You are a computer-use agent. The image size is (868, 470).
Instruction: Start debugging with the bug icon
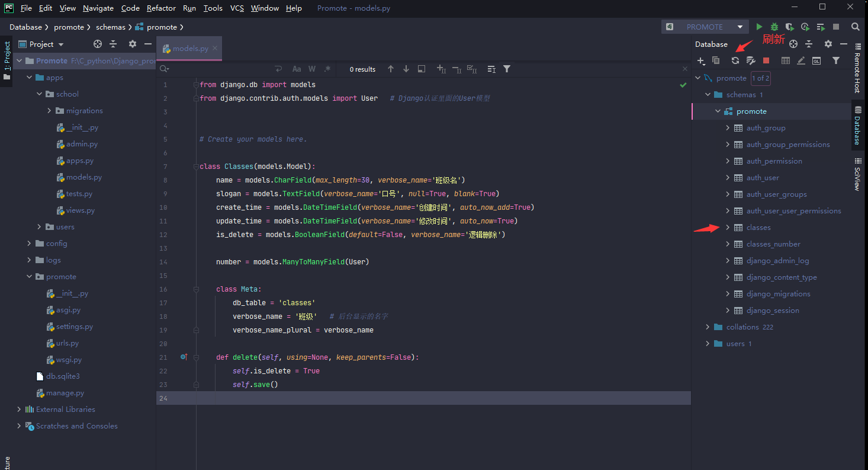[x=774, y=27]
